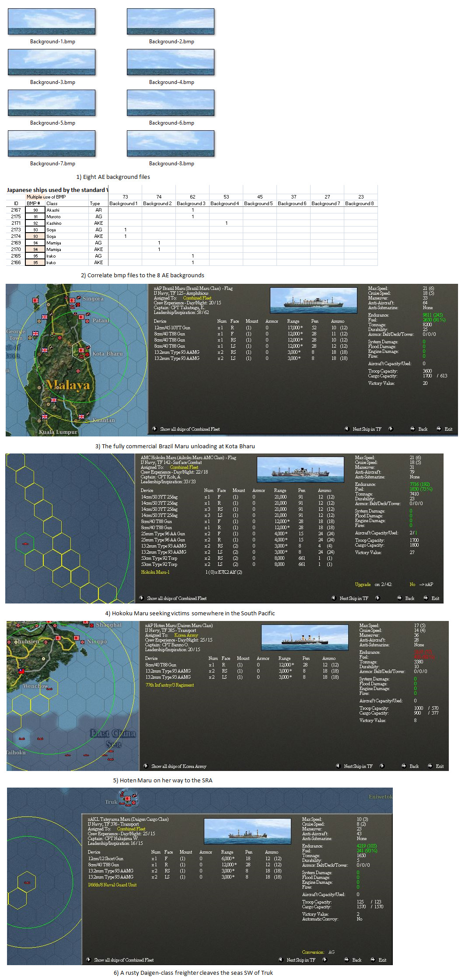Click the round bullet before Show all ships in Hokoku Maru panel

pos(141,598)
